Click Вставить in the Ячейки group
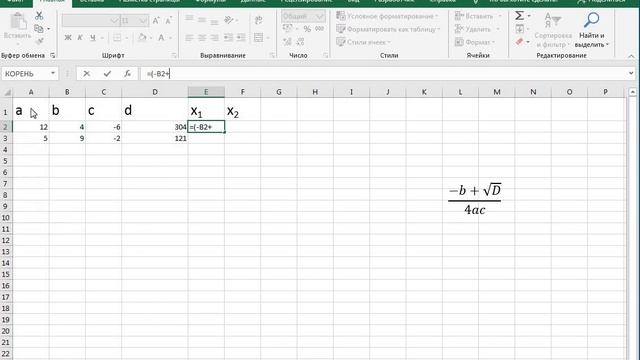Screen dimensions: 640x360 (x=478, y=16)
